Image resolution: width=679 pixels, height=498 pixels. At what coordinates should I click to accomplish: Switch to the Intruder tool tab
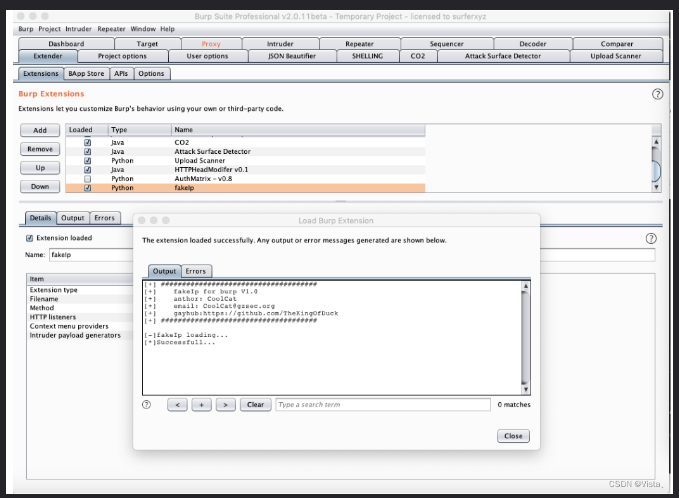(x=280, y=44)
